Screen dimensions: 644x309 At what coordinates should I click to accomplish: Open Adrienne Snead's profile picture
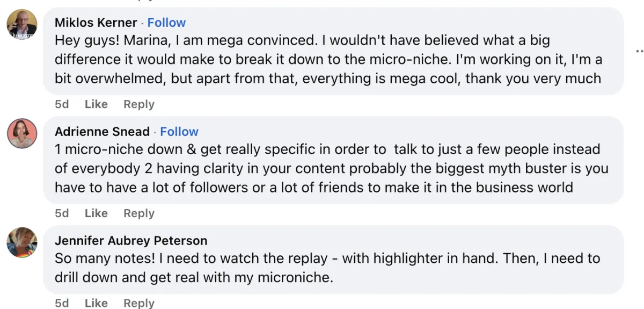pyautogui.click(x=22, y=133)
